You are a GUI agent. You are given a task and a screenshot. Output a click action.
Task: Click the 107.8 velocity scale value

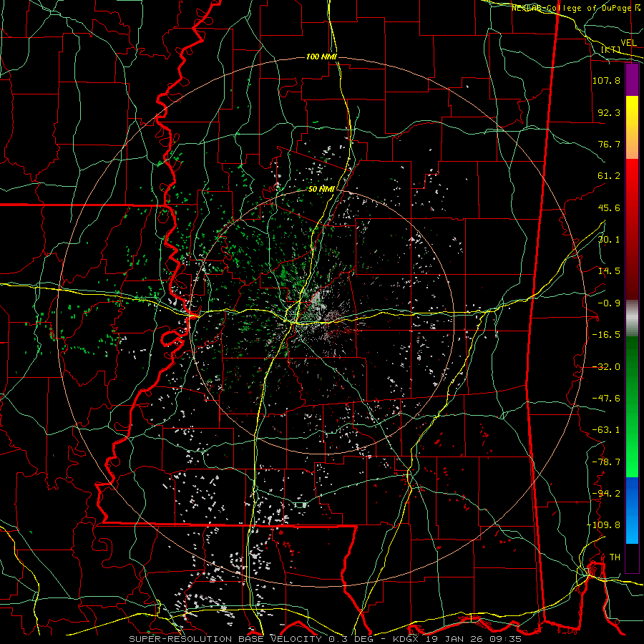coord(606,80)
